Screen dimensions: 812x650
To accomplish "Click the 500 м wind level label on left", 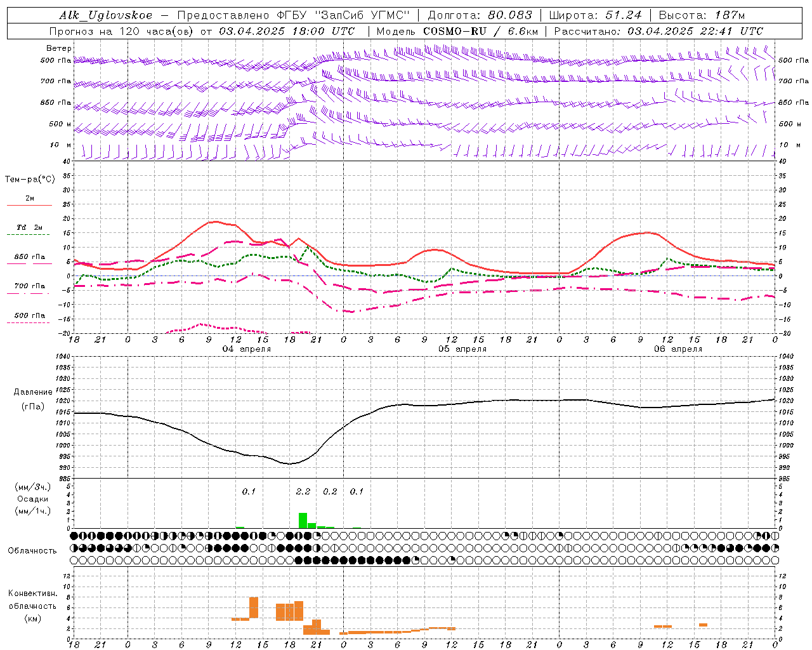I will point(61,124).
